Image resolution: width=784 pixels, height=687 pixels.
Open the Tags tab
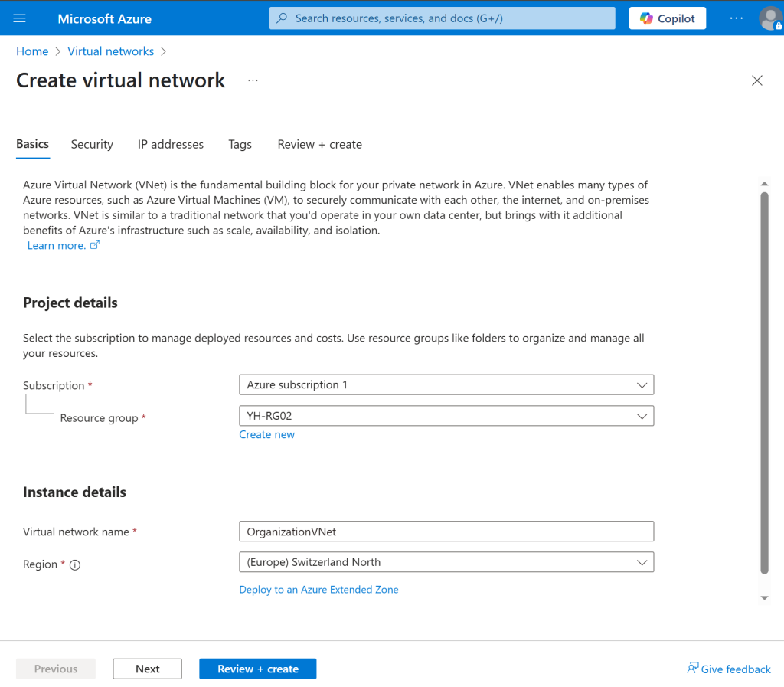[240, 145]
